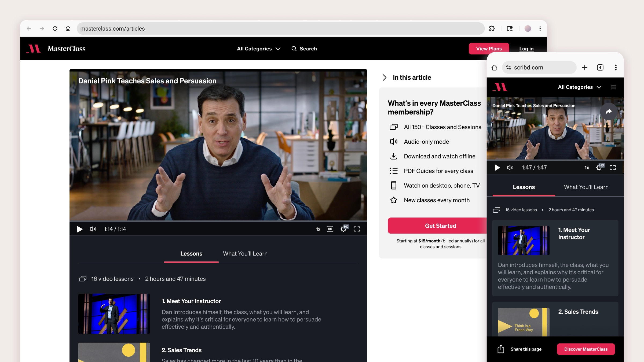This screenshot has height=362, width=644.
Task: Click the View Plans button
Action: [489, 49]
